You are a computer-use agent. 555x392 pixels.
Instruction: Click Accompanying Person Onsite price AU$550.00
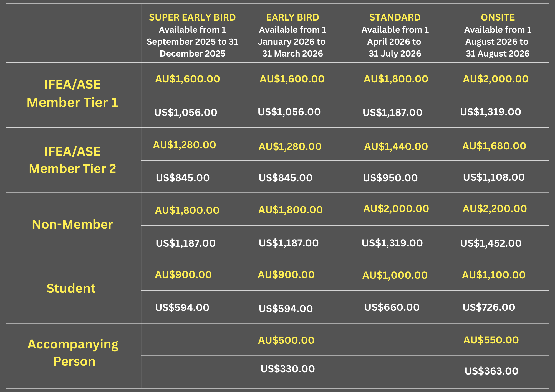pyautogui.click(x=491, y=340)
